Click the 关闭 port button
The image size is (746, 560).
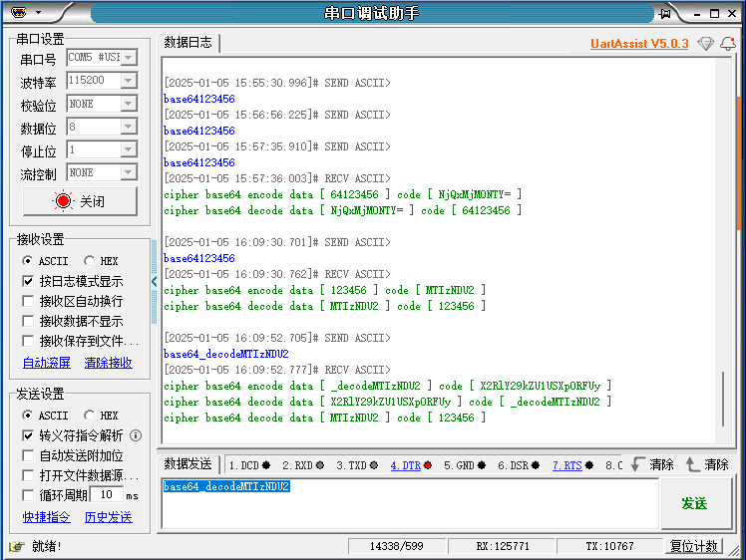[x=80, y=201]
